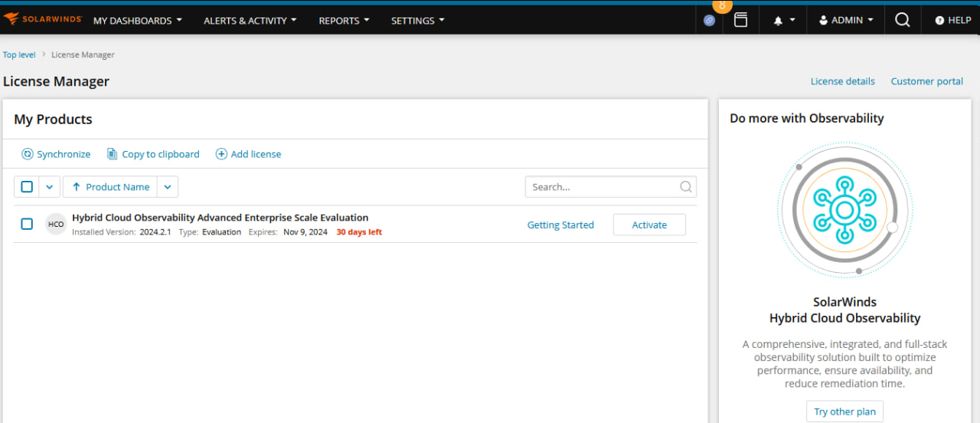Open the ADMIN user dropdown
Viewport: 980px width, 423px height.
[x=846, y=21]
